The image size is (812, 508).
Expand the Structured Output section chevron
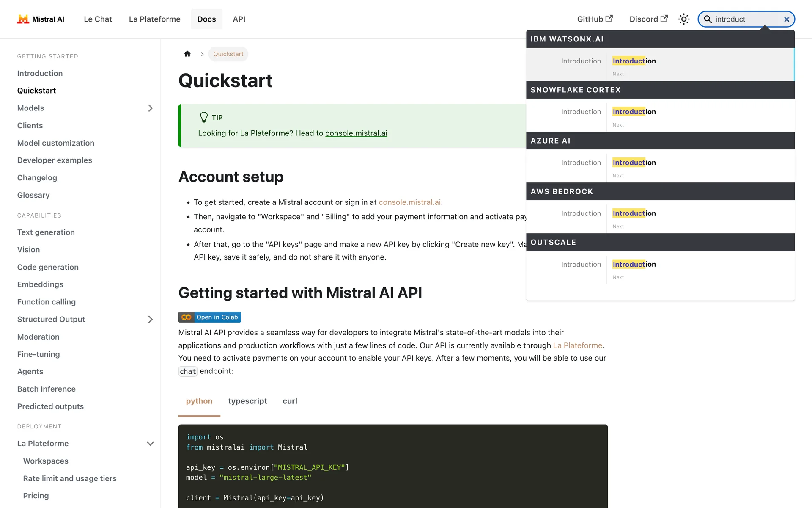[x=150, y=320]
